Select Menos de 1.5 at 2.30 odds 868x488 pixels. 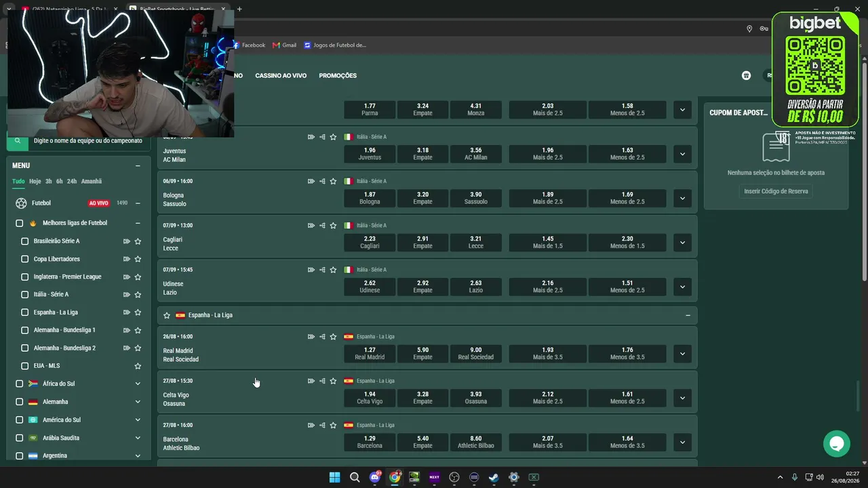coord(627,242)
